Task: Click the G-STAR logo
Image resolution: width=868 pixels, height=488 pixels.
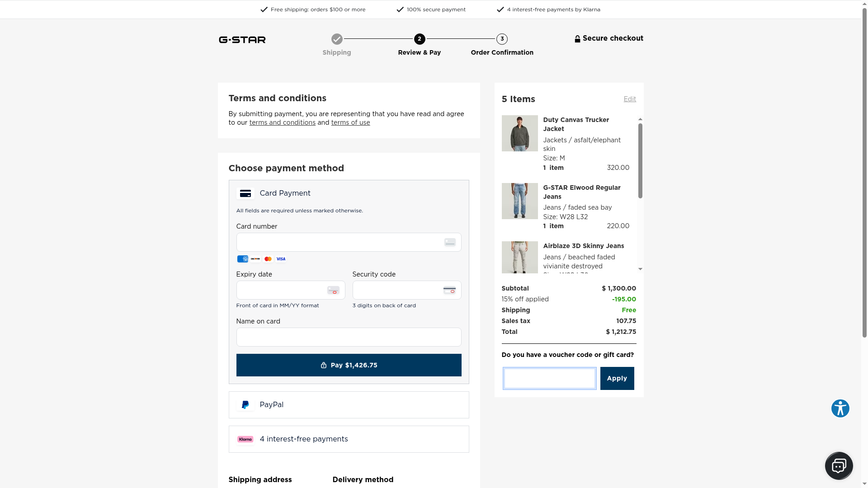Action: click(242, 40)
